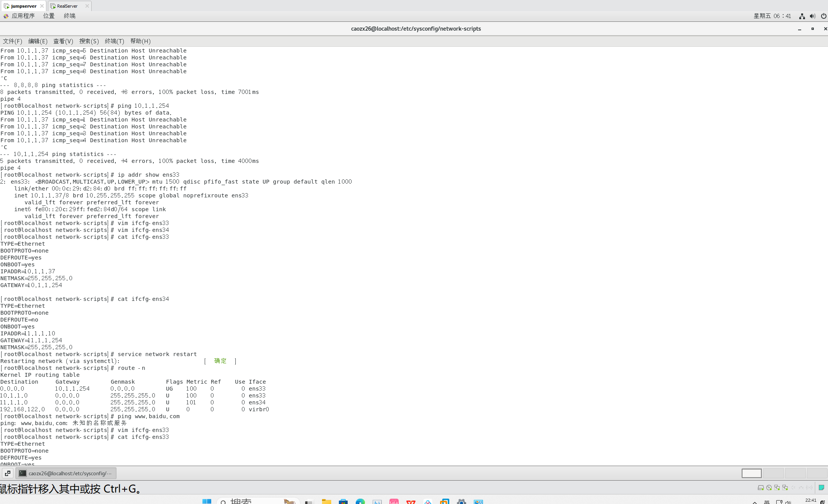
Task: Open the 终端 menu in top panel
Action: tap(69, 16)
